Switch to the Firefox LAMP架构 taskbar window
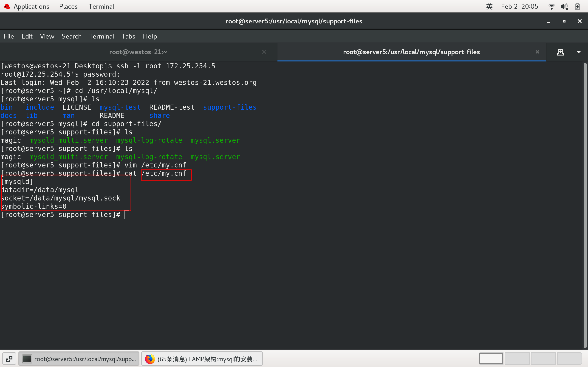The image size is (588, 367). pos(202,359)
